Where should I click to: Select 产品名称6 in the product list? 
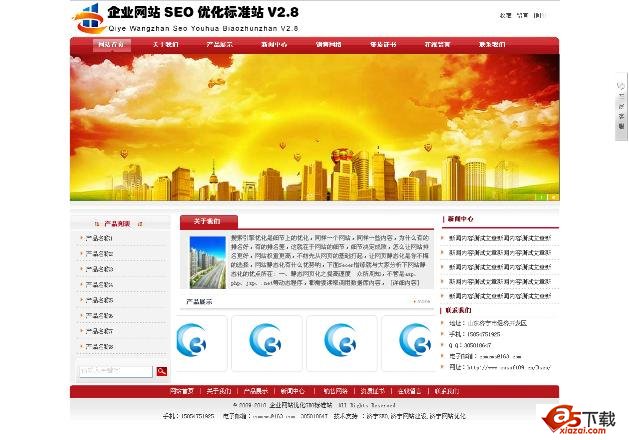pos(99,316)
